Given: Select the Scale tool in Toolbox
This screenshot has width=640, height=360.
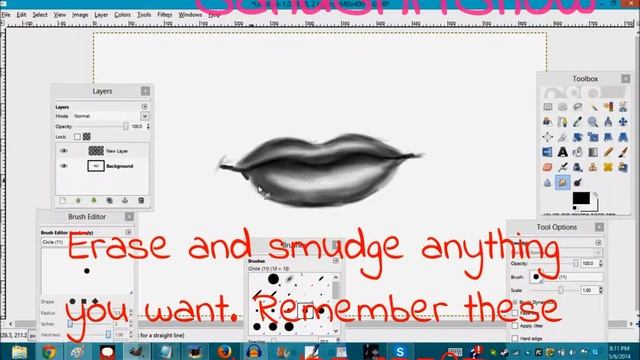Looking at the screenshot, I should pos(593,137).
